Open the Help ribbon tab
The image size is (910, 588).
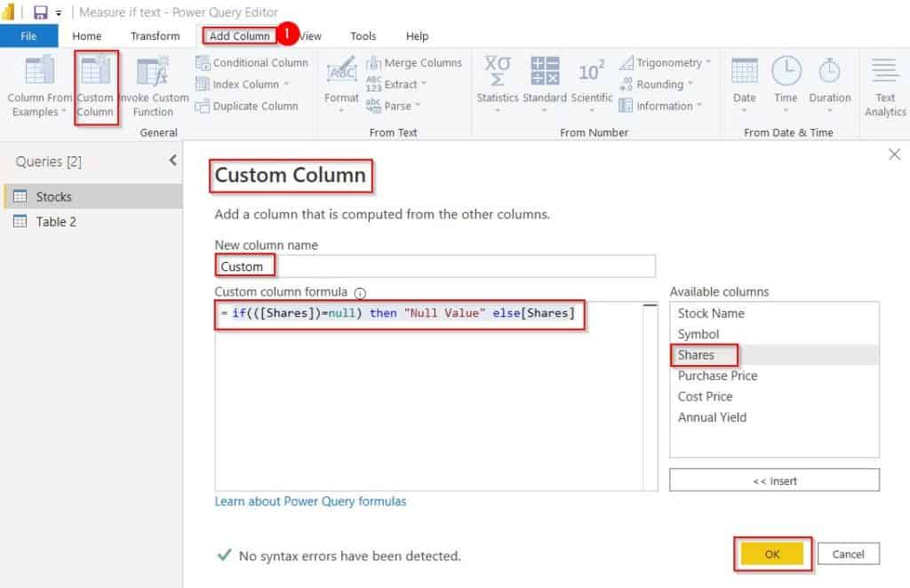[x=417, y=36]
